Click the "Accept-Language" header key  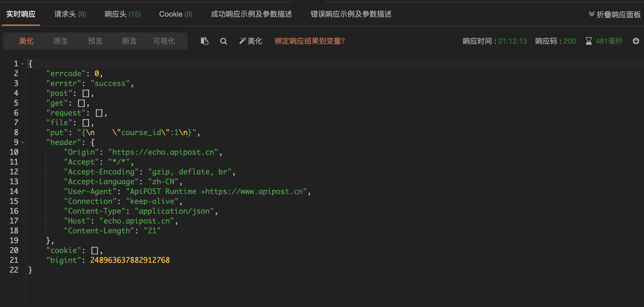coord(101,182)
